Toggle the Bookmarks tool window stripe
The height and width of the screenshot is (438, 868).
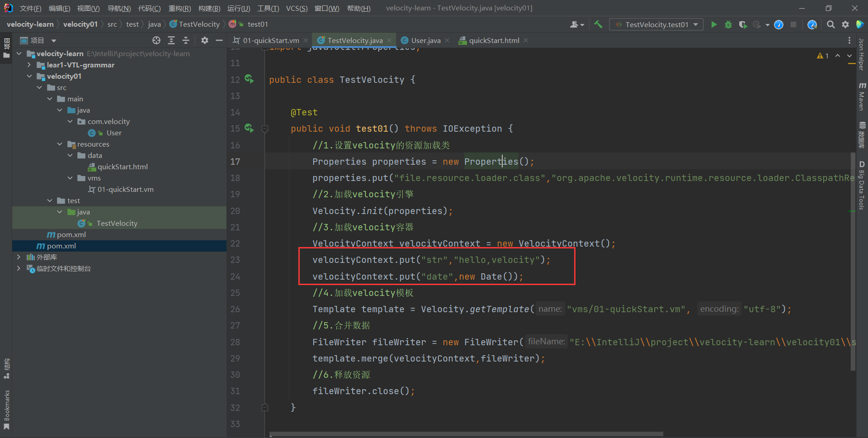[6, 410]
